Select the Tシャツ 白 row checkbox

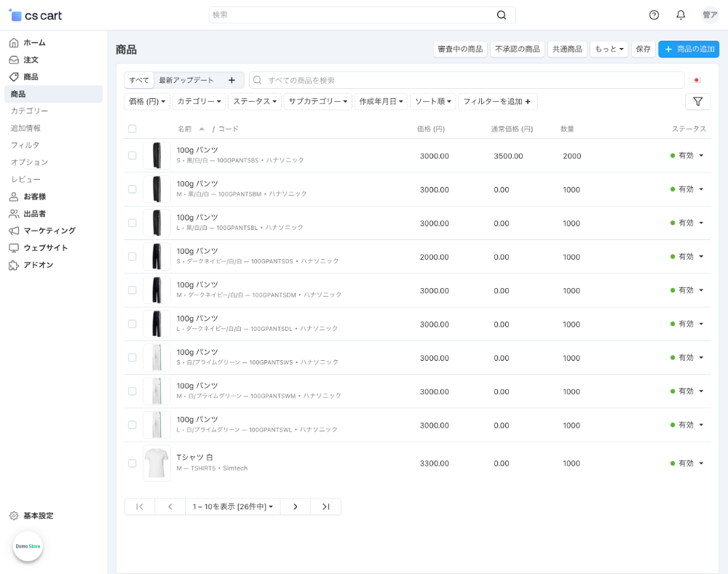click(x=132, y=463)
